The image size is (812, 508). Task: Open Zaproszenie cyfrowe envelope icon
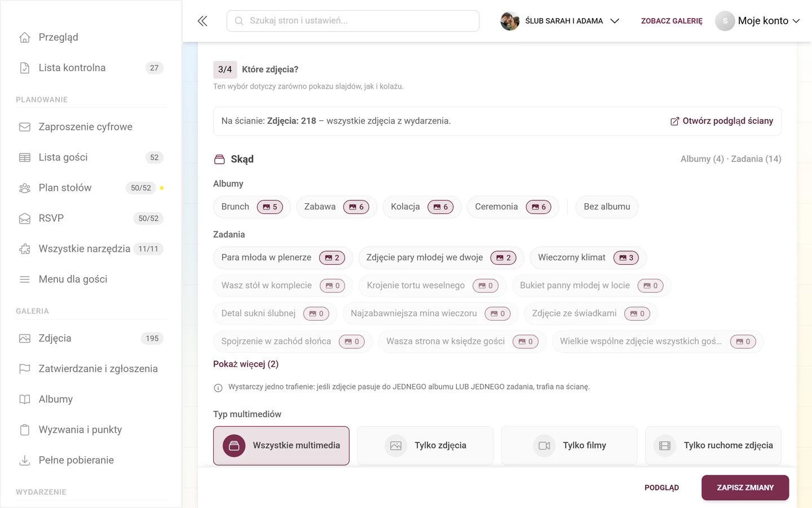point(25,127)
